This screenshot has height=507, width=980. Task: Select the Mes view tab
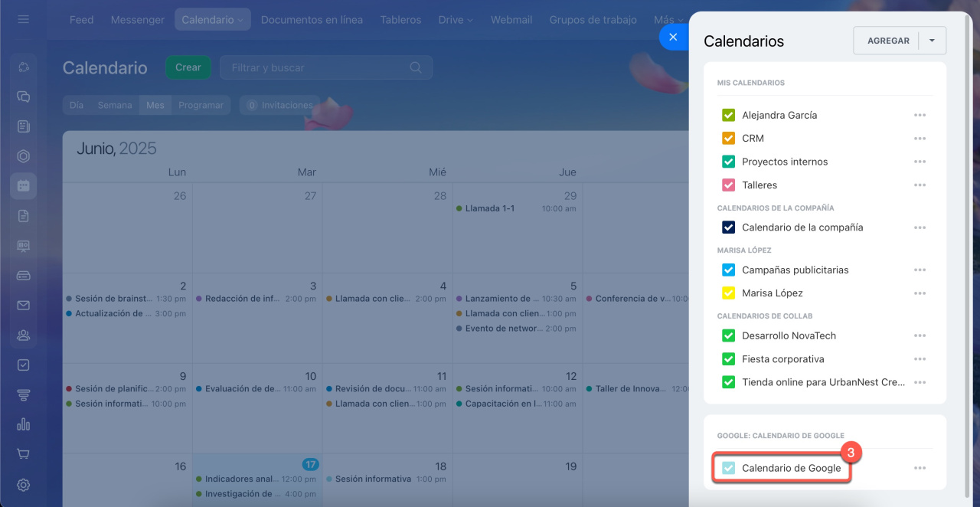pos(155,105)
